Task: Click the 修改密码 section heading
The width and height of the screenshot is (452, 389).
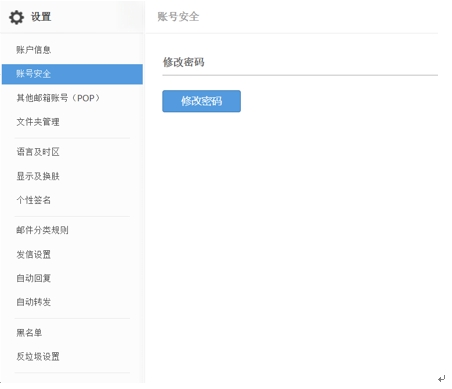Action: pos(184,62)
